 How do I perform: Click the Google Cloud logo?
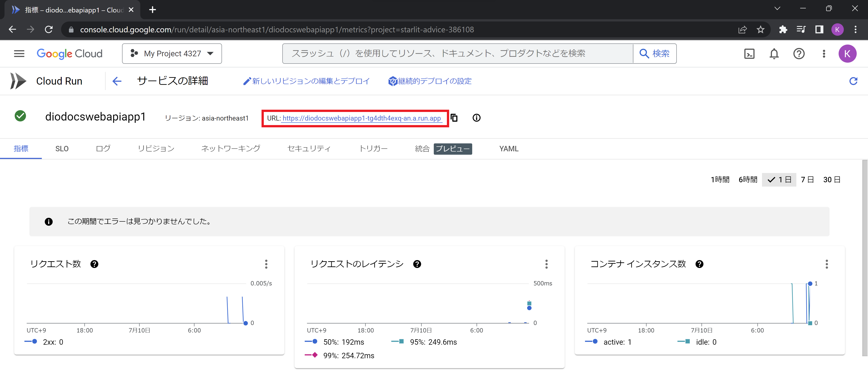69,54
